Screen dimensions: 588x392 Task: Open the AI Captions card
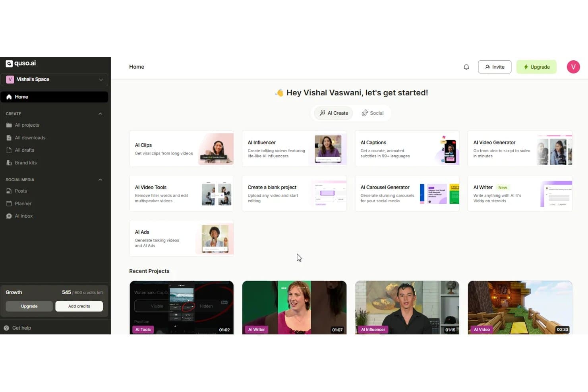point(407,149)
